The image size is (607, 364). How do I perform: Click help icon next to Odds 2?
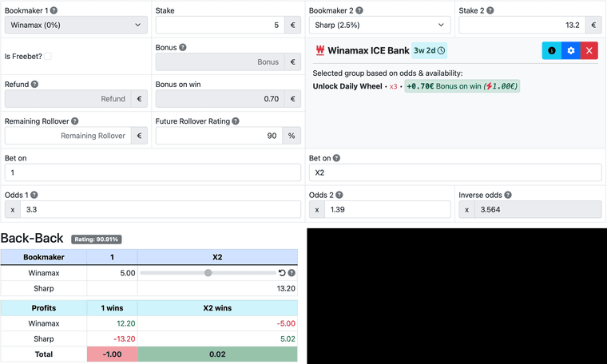339,195
